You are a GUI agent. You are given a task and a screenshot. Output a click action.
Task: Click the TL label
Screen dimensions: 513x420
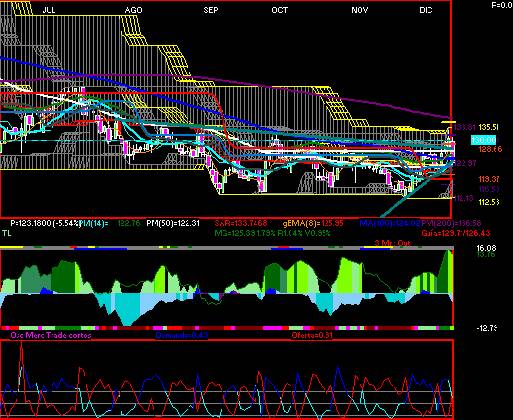click(7, 233)
